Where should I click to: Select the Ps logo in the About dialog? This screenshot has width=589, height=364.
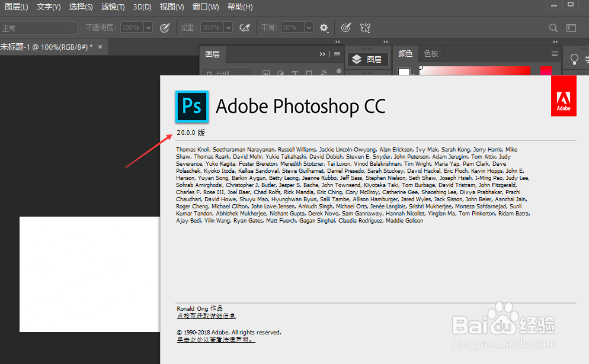(191, 107)
